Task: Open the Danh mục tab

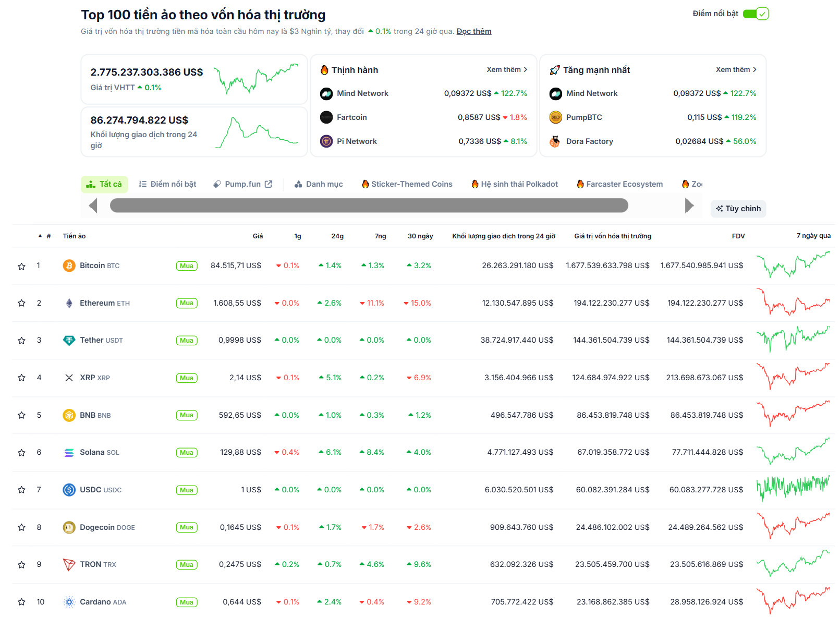Action: (x=319, y=184)
